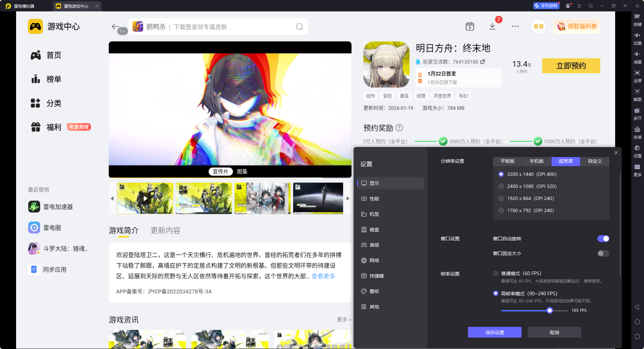Viewport: 644px width, 349px height.
Task: Open 壁纸 settings section
Action: tap(390, 291)
